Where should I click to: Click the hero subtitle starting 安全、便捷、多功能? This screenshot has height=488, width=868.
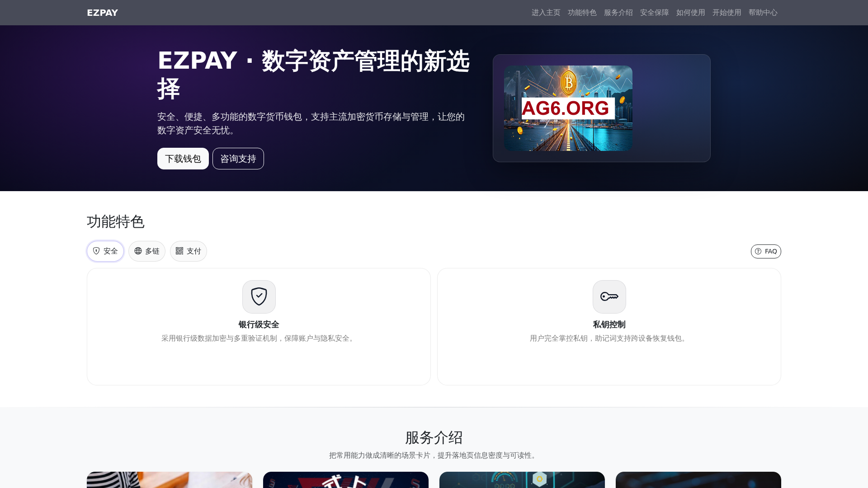(311, 123)
